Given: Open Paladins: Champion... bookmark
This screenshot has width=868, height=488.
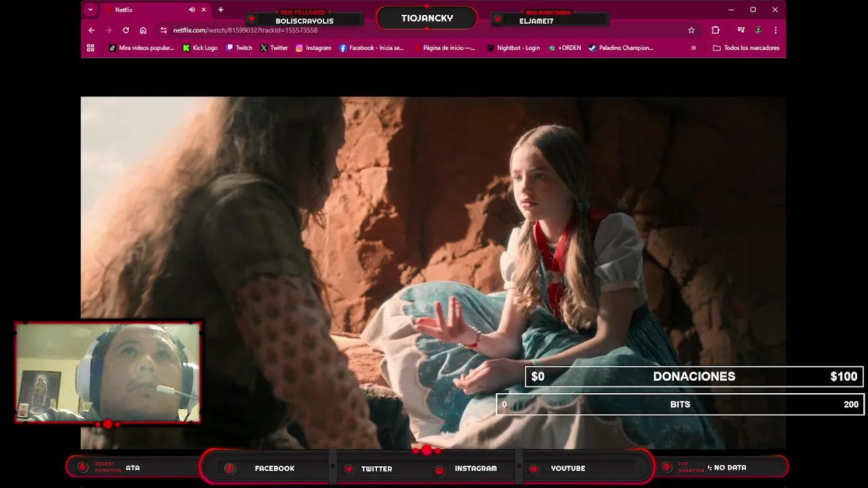Looking at the screenshot, I should coord(620,48).
